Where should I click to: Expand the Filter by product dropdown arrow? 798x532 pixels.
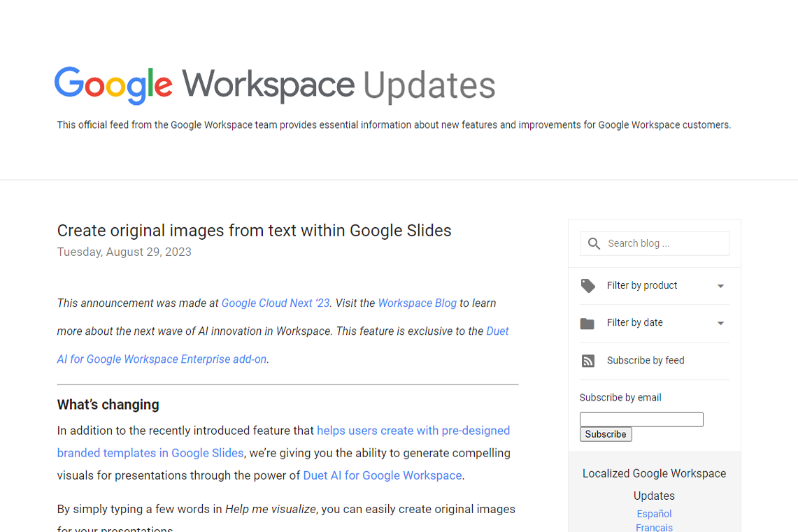point(720,285)
